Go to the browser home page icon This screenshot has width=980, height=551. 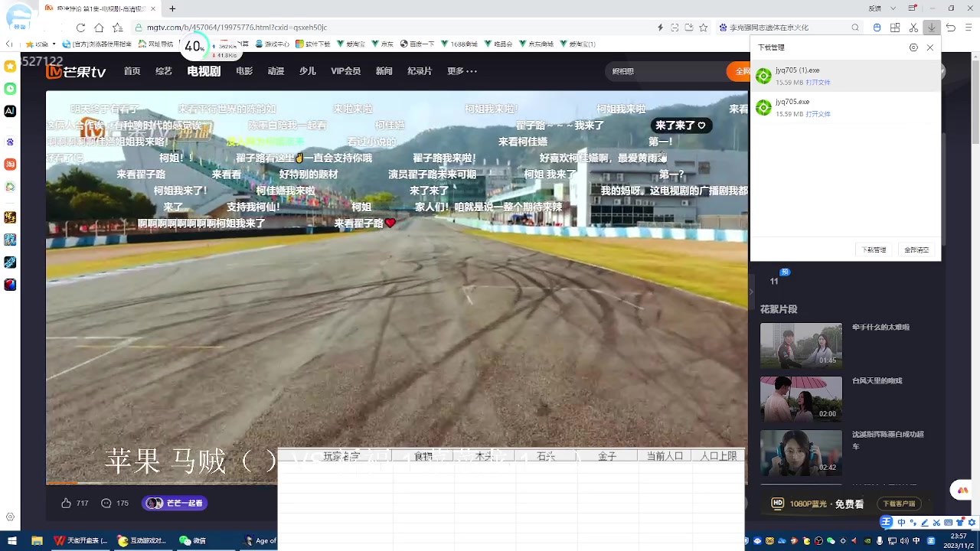99,28
